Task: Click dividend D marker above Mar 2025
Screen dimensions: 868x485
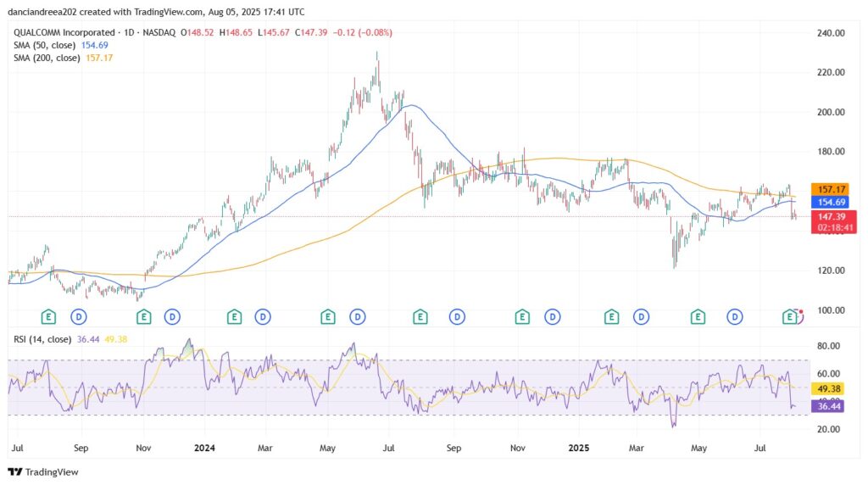Action: (641, 316)
